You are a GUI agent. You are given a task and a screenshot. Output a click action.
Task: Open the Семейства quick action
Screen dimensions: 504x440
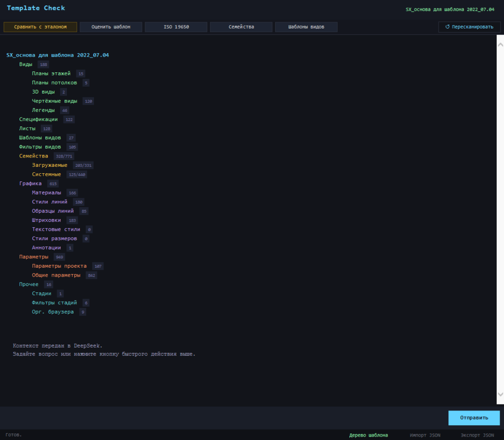click(x=241, y=27)
